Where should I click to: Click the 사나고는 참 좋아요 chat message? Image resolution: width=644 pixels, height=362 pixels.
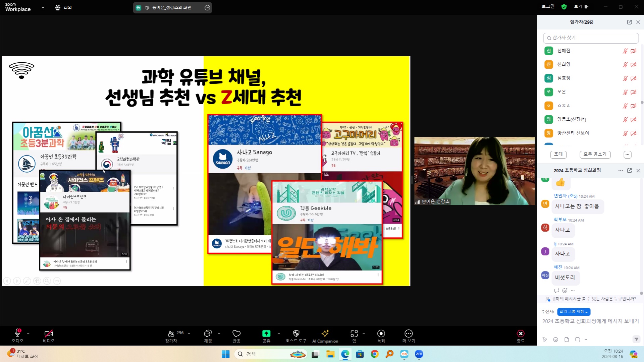[577, 206]
